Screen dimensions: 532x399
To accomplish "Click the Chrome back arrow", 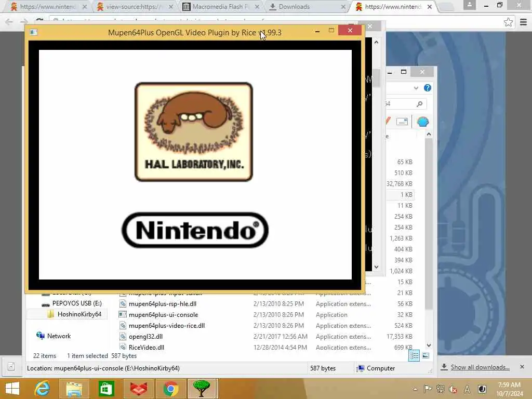I will 9,22.
